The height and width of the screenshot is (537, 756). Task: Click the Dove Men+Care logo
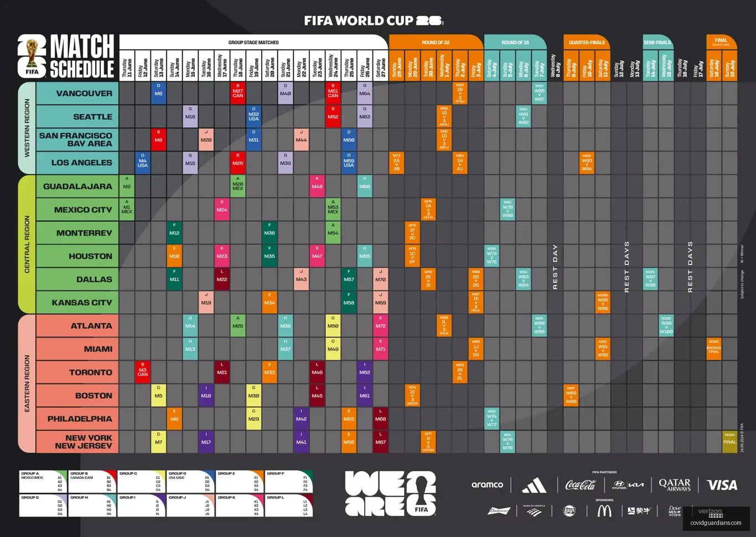tap(675, 511)
